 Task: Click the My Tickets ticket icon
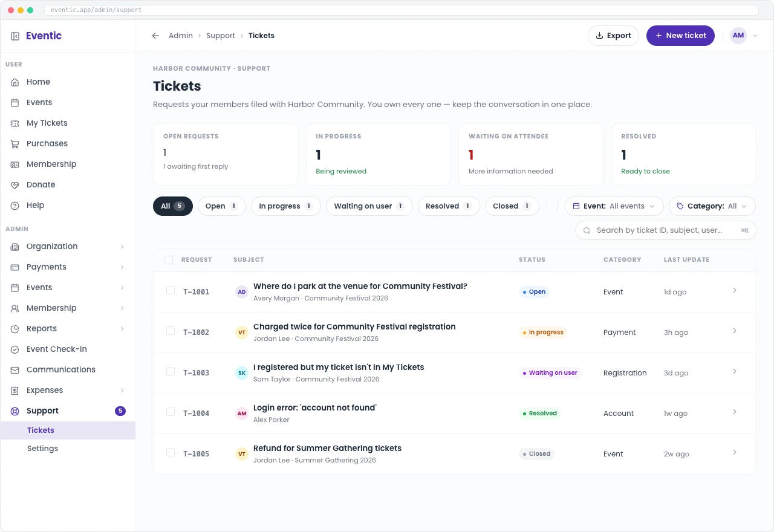click(x=15, y=123)
